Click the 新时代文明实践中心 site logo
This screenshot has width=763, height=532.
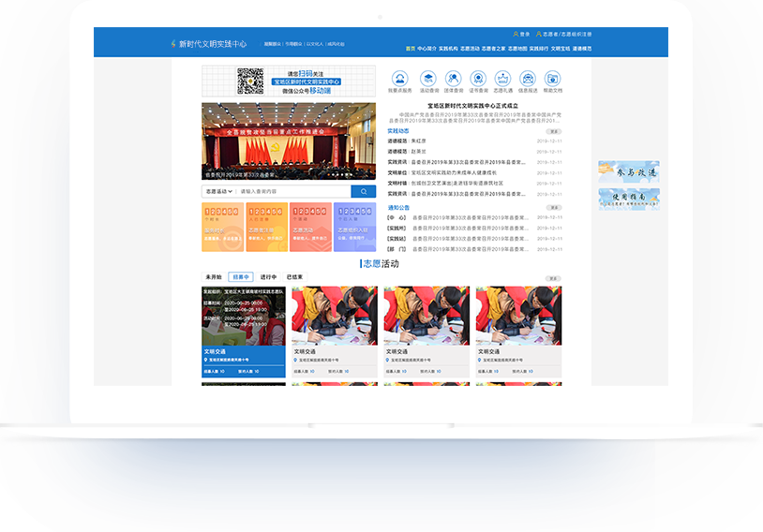209,44
